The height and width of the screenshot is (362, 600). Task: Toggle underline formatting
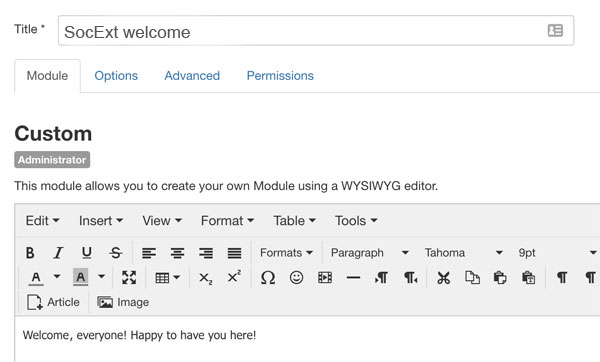(87, 253)
